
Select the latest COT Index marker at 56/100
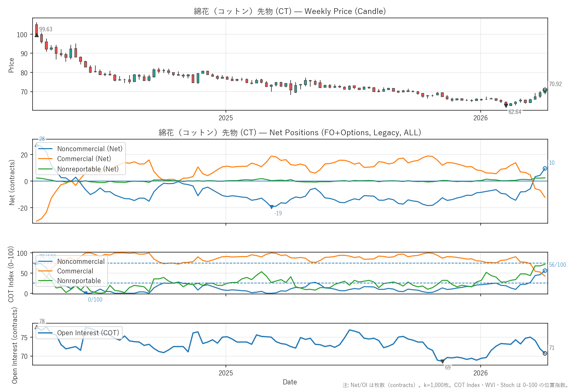pyautogui.click(x=545, y=271)
